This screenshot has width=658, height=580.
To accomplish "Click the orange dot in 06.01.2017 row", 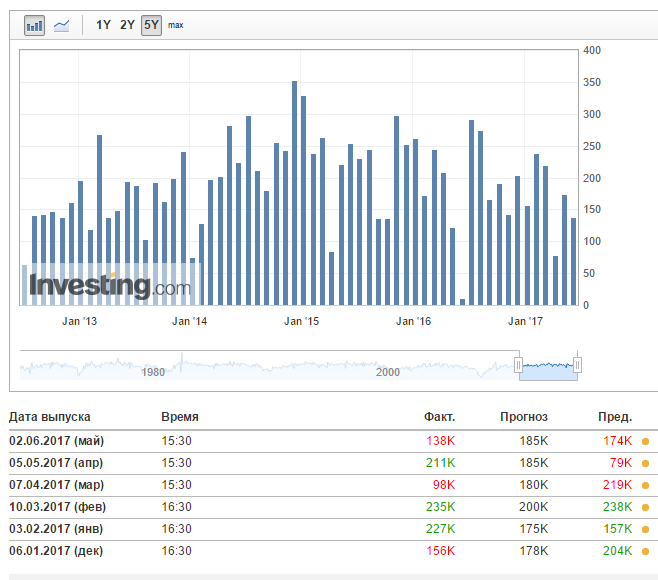I will point(645,551).
